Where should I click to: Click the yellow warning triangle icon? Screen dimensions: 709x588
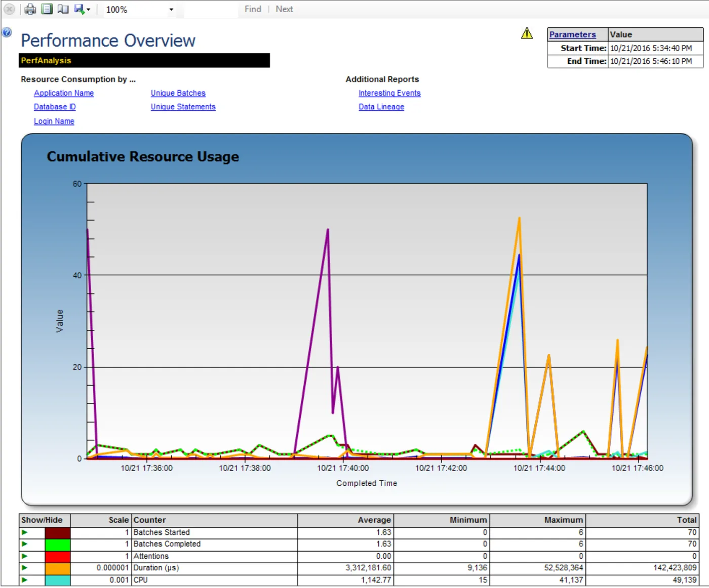coord(527,33)
